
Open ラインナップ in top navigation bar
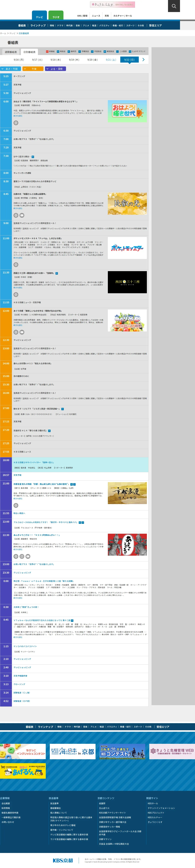[x=38, y=26]
